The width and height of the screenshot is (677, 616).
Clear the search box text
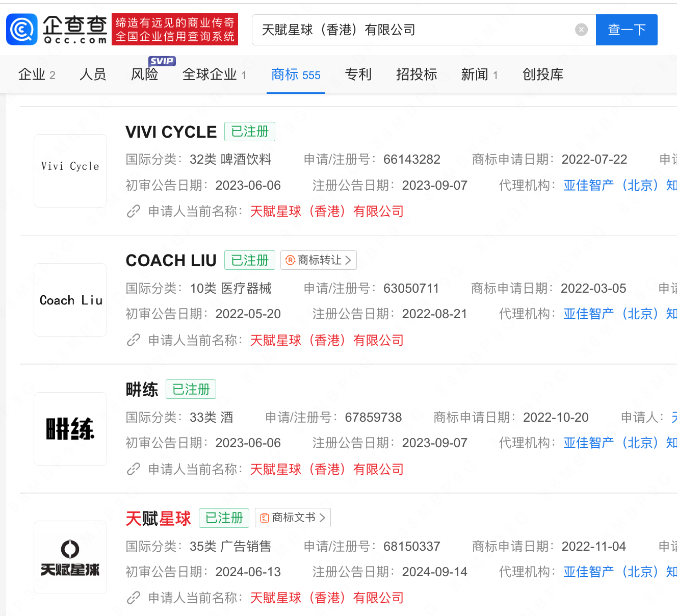point(582,30)
